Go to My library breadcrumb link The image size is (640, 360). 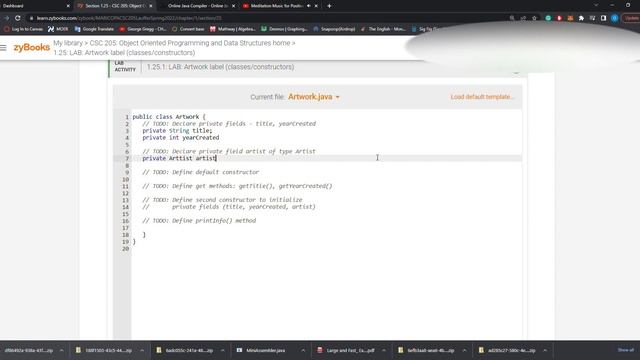[x=68, y=43]
